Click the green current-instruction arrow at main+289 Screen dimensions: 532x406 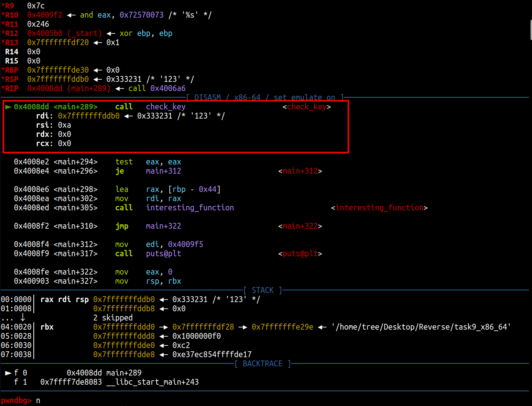[8, 107]
